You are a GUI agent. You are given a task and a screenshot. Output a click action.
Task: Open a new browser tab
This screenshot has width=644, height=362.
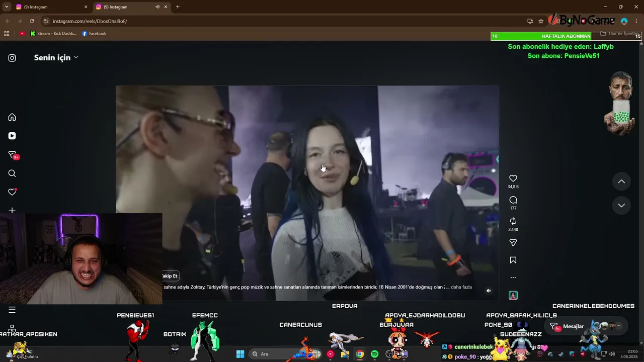pyautogui.click(x=178, y=7)
